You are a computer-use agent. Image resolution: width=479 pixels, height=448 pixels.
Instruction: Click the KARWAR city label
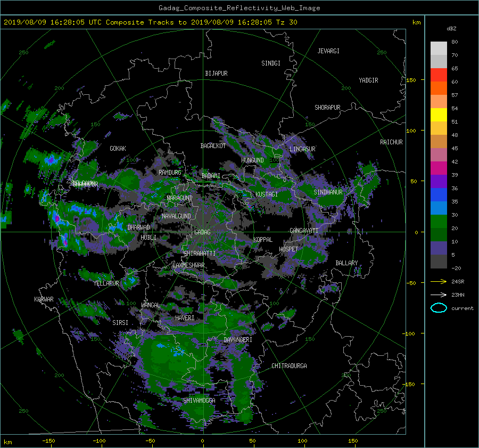pos(44,299)
